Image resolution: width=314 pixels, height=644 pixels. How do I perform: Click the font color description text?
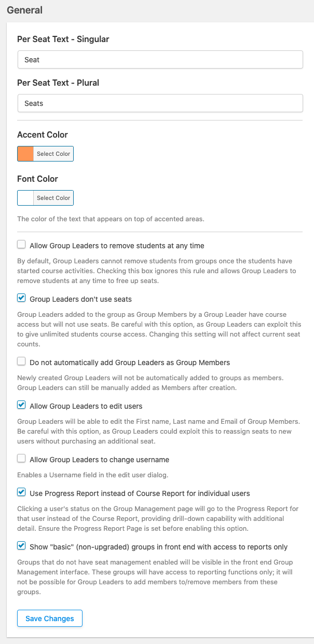click(x=111, y=219)
